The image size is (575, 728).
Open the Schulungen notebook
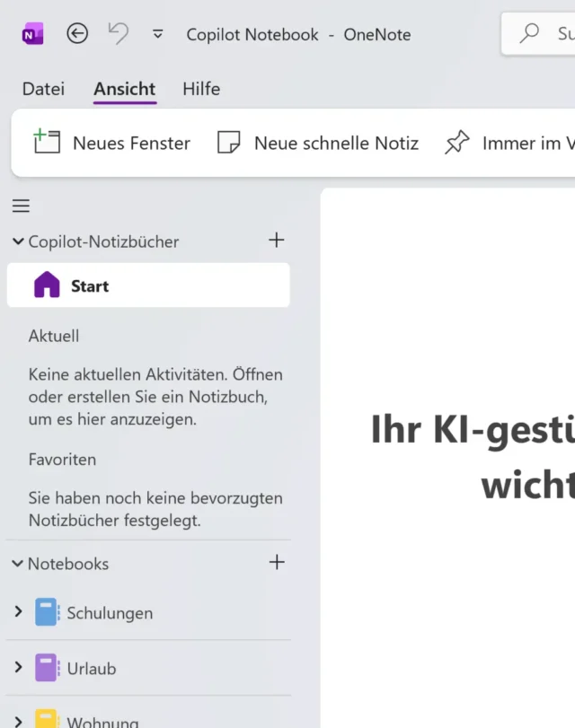pyautogui.click(x=110, y=613)
